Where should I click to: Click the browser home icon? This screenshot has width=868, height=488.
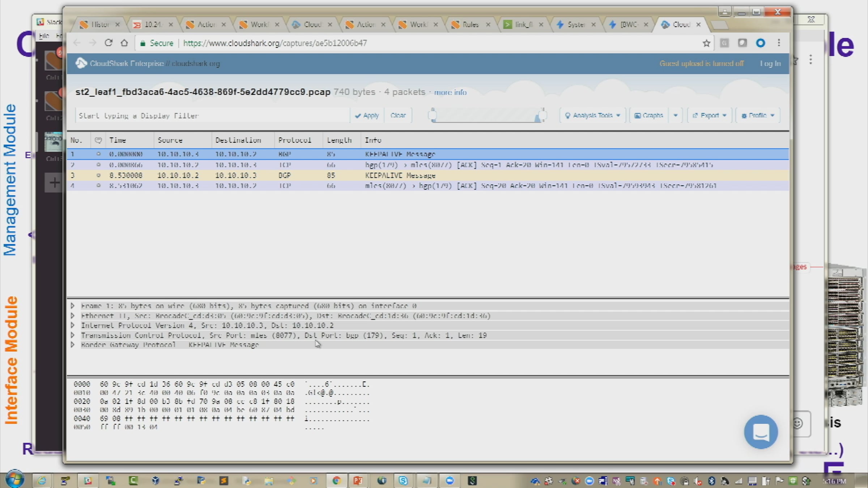[x=124, y=43]
